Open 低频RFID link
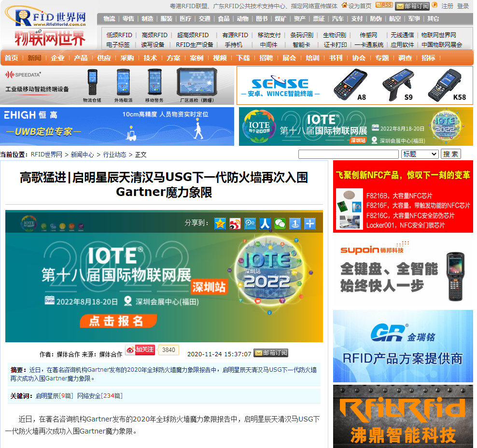This screenshot has height=448, width=477. coord(119,35)
